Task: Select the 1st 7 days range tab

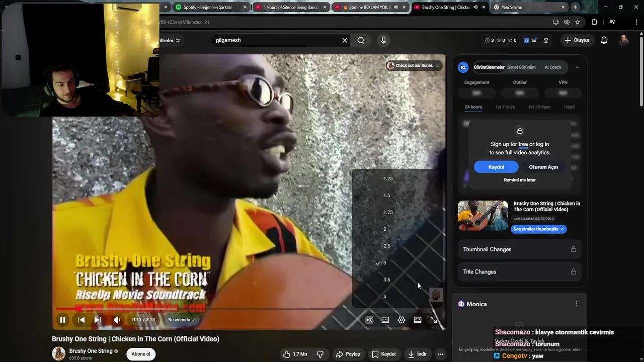Action: tap(505, 107)
